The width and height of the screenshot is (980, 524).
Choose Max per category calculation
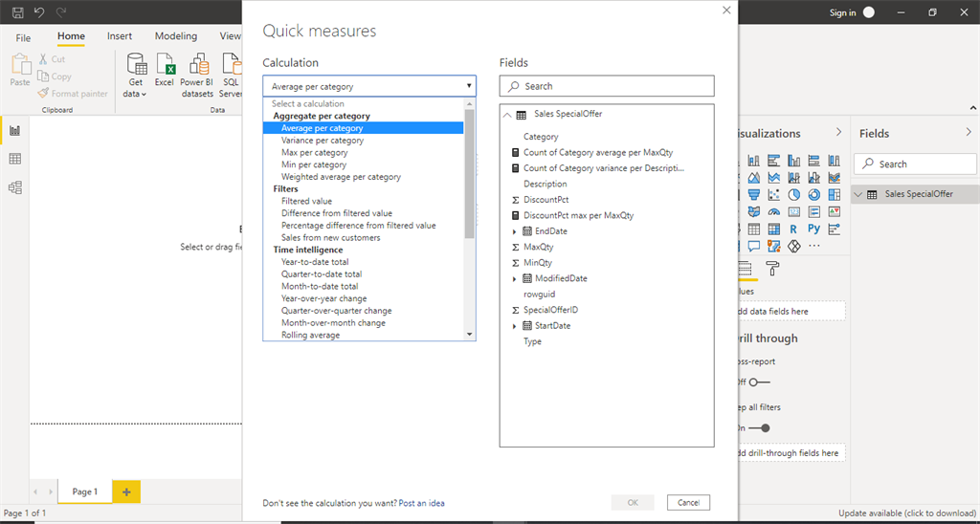[x=314, y=152]
